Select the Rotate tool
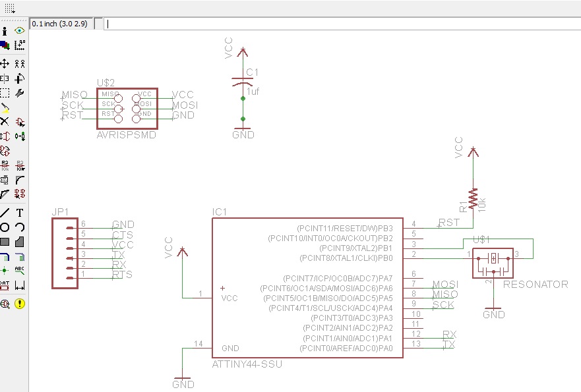The image size is (581, 392). pos(20,78)
